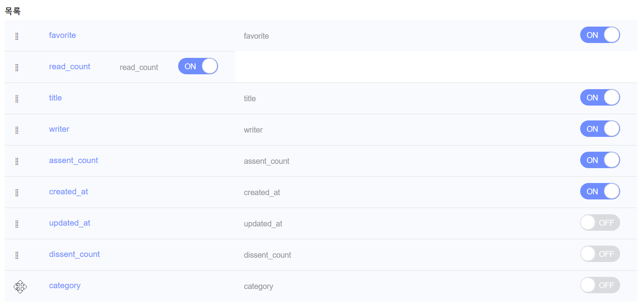Open the writer field link
644x305 pixels.
(59, 129)
